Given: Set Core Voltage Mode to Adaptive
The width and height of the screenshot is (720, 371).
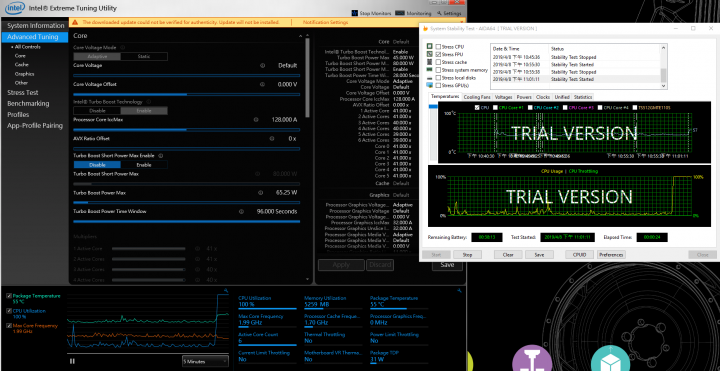Looking at the screenshot, I should (97, 56).
